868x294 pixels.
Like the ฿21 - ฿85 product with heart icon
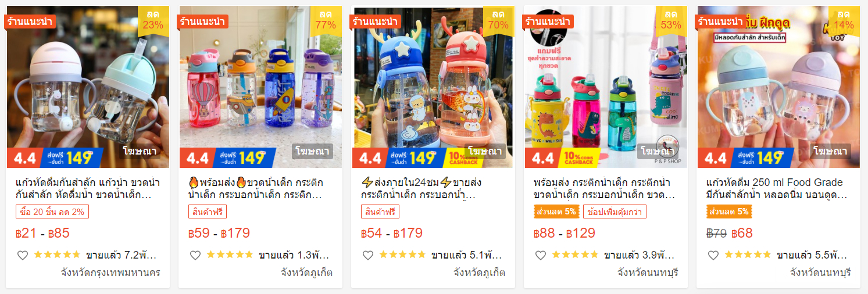[23, 255]
